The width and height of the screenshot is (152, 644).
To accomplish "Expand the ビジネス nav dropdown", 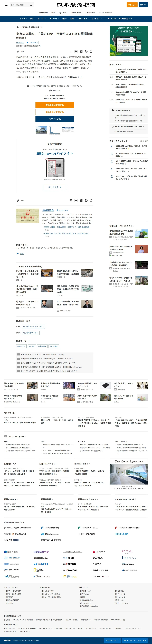I will point(42,19).
